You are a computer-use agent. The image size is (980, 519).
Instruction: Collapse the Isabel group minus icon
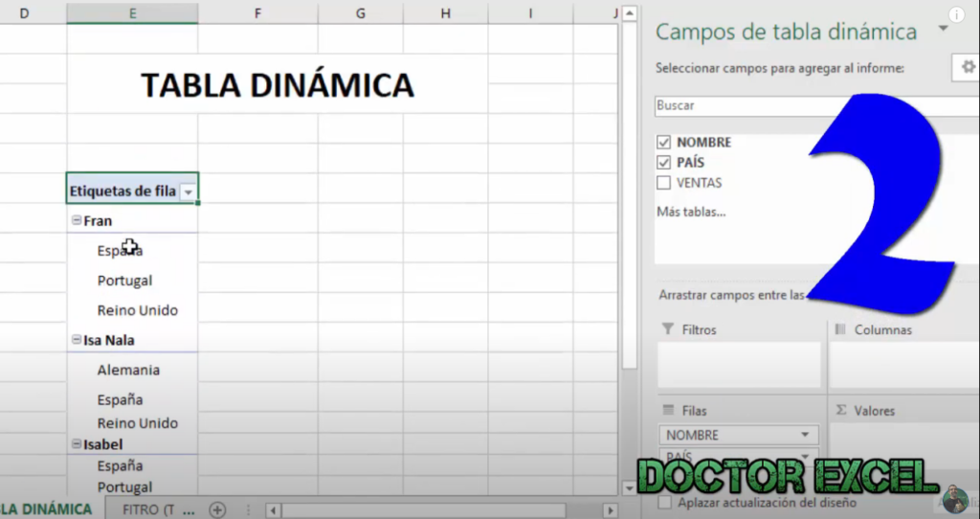pyautogui.click(x=77, y=445)
